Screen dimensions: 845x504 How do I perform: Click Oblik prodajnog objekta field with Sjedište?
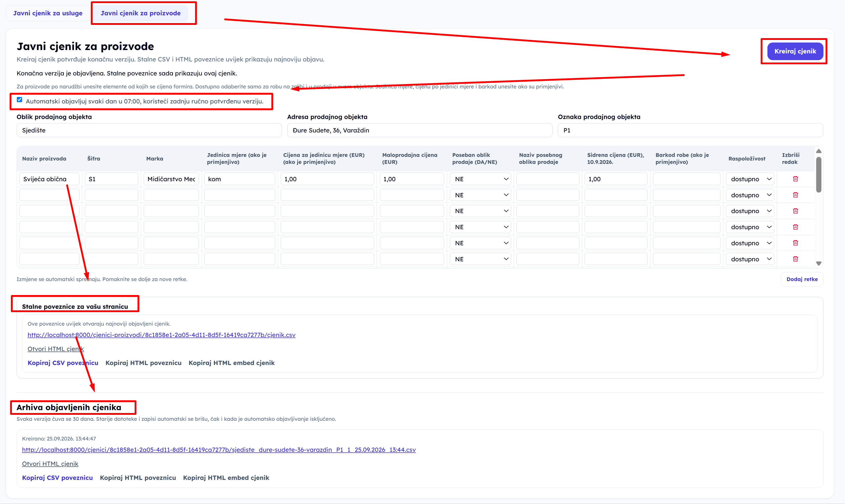(149, 130)
